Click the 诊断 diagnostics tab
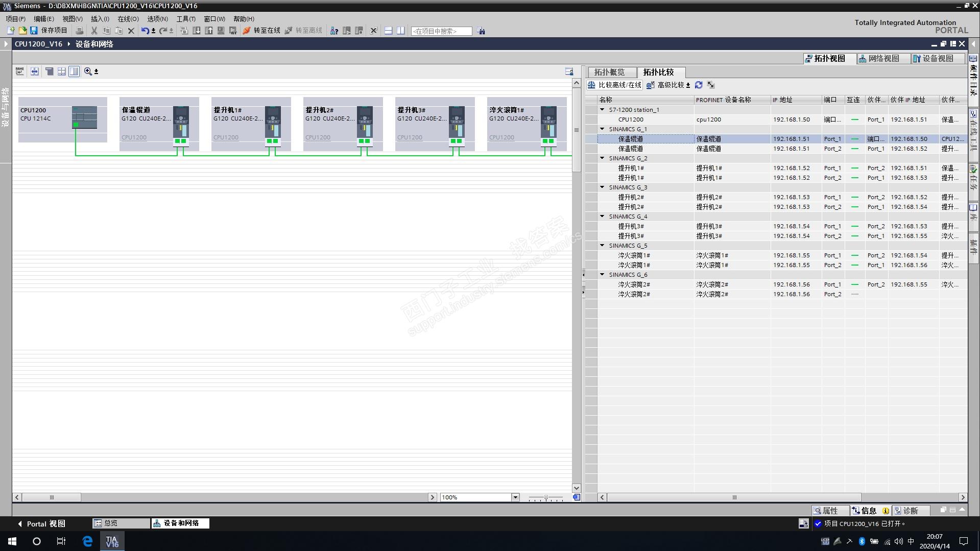The height and width of the screenshot is (551, 980). pos(911,511)
